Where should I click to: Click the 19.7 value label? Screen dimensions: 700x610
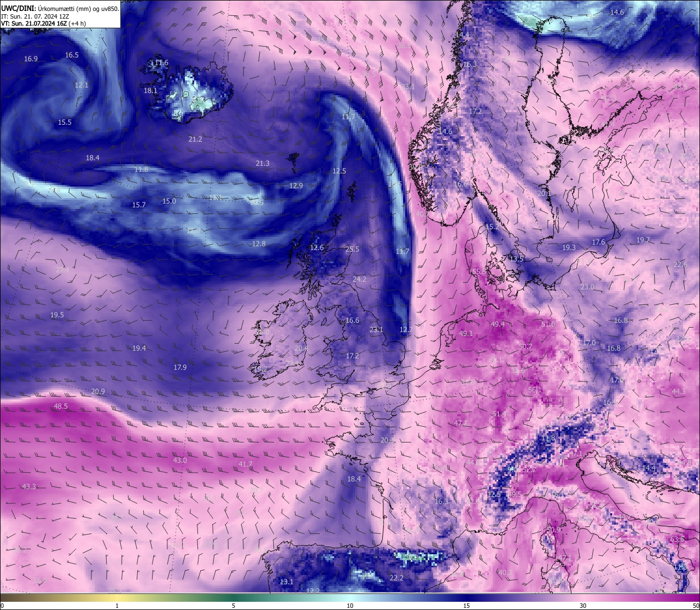click(x=643, y=240)
